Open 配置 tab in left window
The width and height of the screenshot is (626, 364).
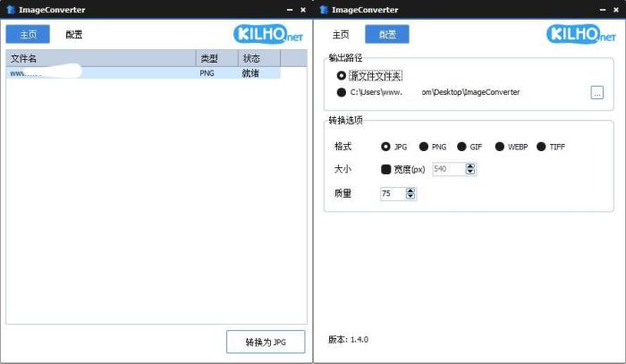point(74,34)
